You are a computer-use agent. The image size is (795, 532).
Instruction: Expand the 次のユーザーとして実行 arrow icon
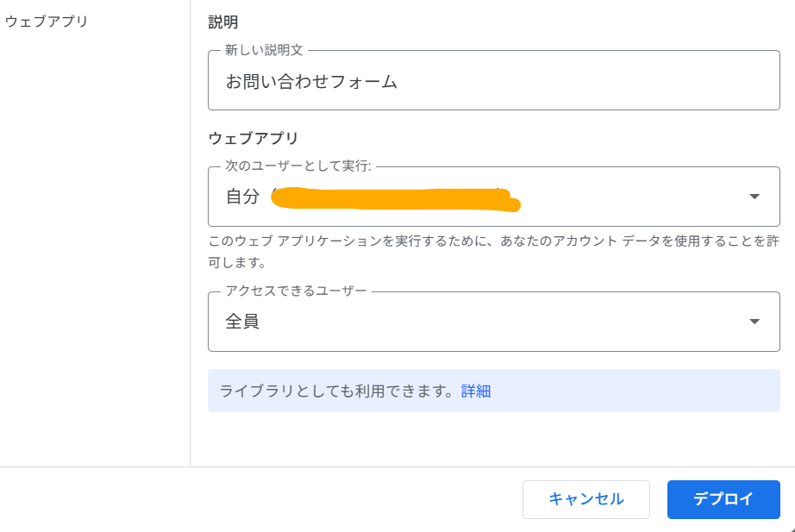(754, 197)
